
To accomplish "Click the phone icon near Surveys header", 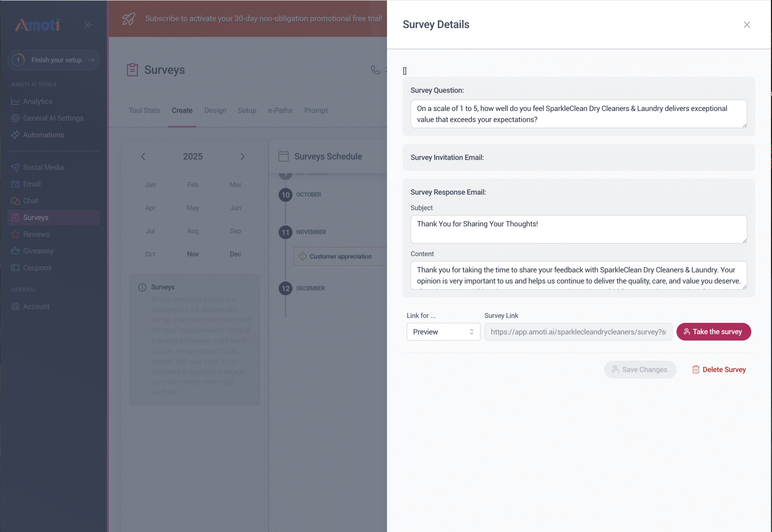I will 375,70.
